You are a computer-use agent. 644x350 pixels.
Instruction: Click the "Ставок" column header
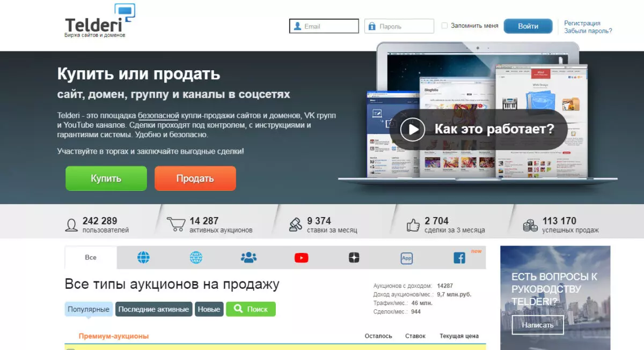415,336
